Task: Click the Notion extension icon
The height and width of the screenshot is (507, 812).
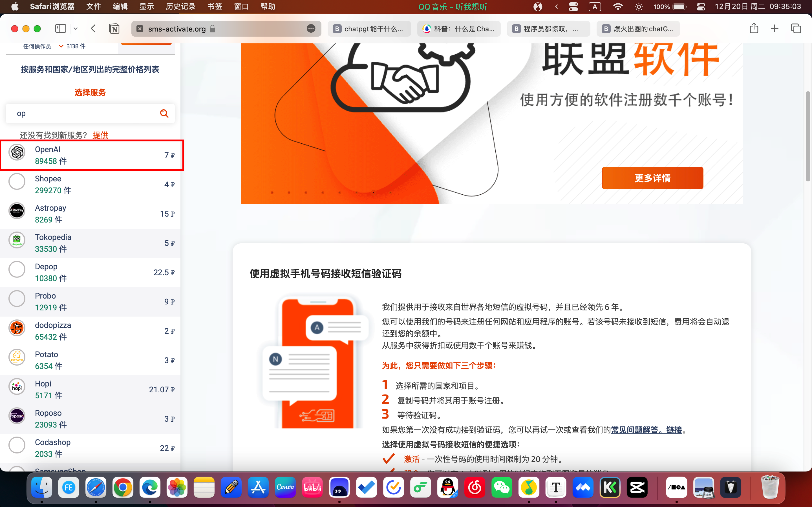Action: pyautogui.click(x=114, y=29)
